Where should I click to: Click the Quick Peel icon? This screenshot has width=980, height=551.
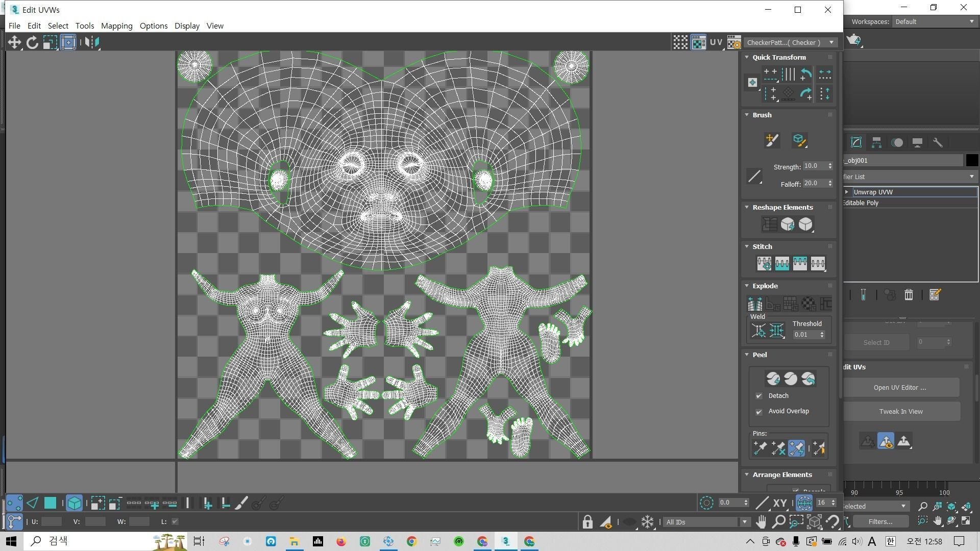point(773,379)
